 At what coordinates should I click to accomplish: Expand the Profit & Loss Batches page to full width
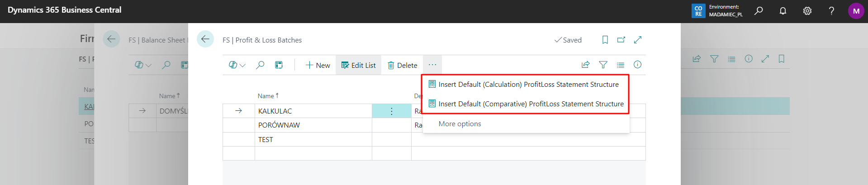point(638,40)
